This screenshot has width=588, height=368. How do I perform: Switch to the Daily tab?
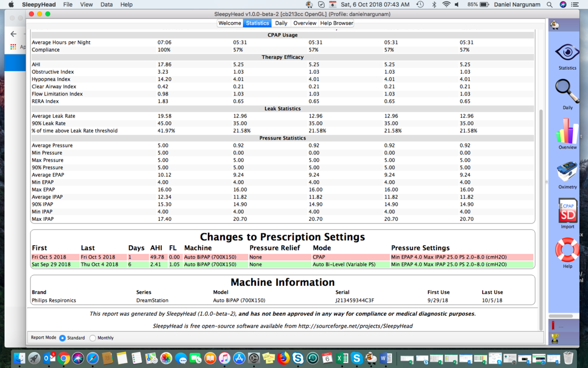[281, 23]
